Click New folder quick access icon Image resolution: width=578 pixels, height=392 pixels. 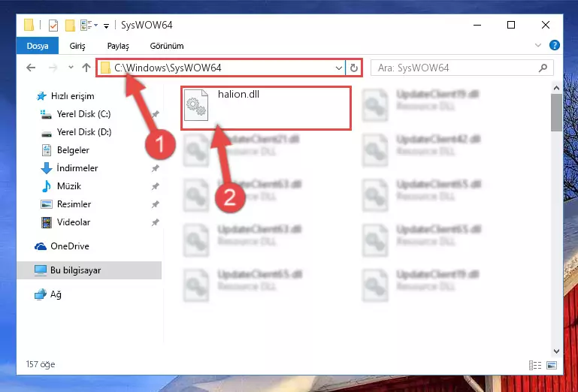coord(70,25)
